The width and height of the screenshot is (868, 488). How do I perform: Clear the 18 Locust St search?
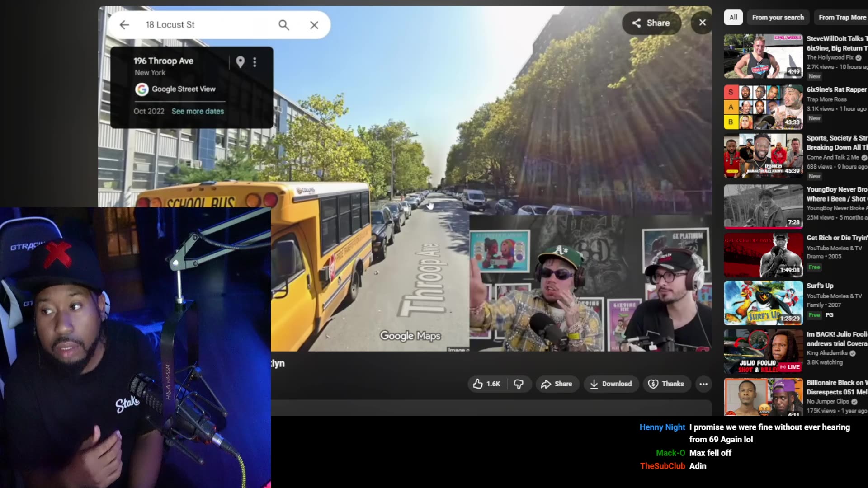click(314, 25)
